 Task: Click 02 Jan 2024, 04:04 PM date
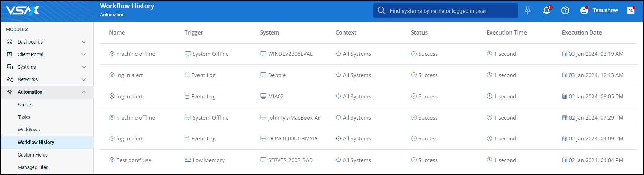click(596, 160)
